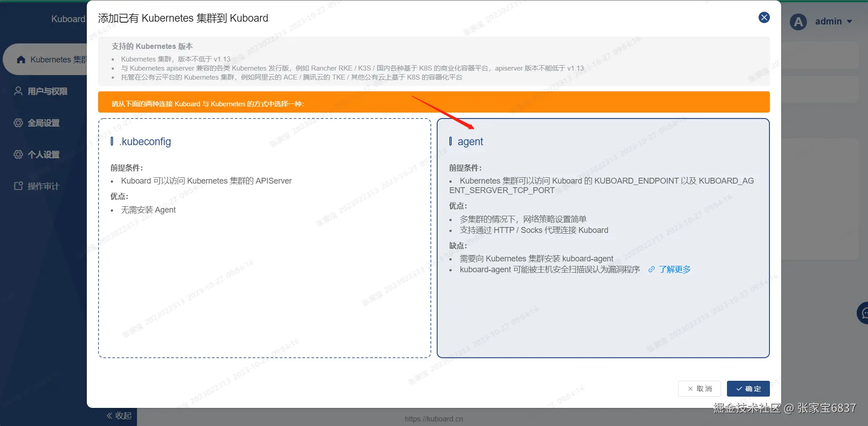Viewport: 868px width, 426px height.
Task: Click the kuboard-agent 可能被主机安全扫描 line
Action: 550,270
